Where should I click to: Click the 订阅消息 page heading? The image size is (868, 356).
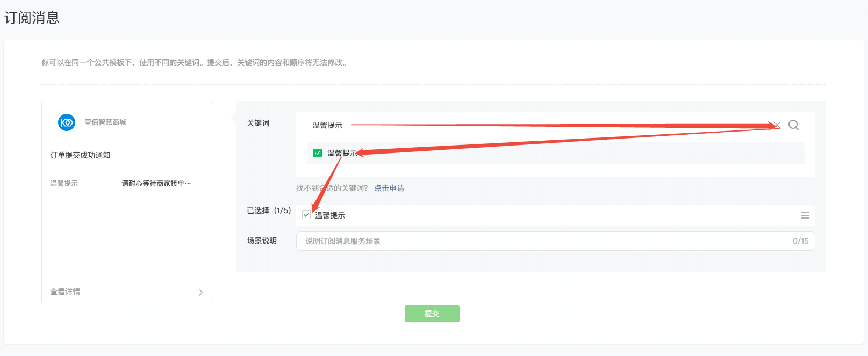32,18
